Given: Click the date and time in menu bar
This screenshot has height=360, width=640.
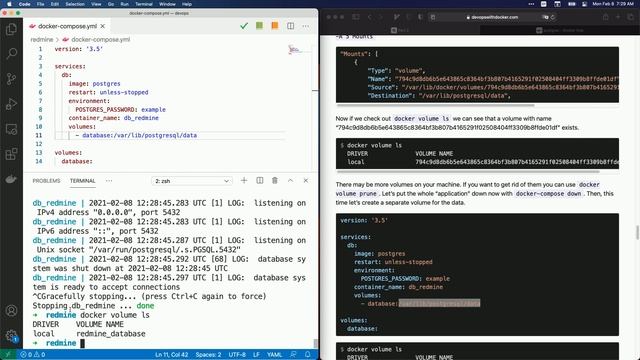Looking at the screenshot, I should point(613,4).
